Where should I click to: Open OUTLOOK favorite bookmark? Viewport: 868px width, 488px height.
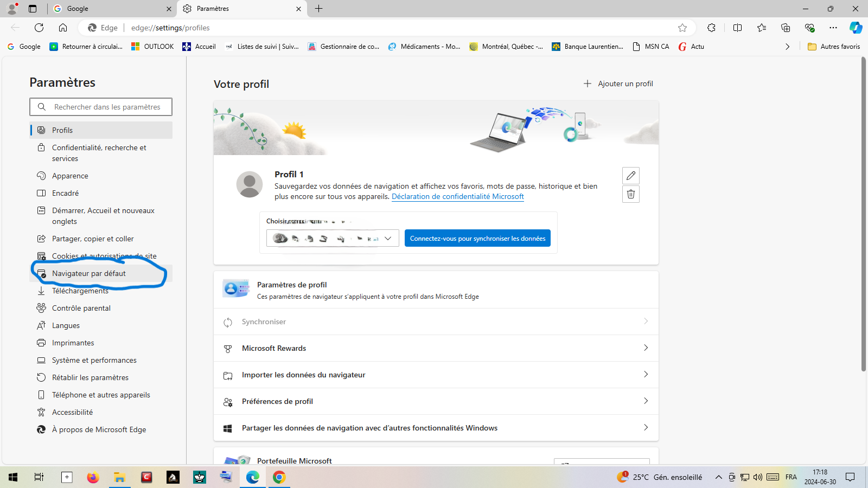tap(152, 47)
